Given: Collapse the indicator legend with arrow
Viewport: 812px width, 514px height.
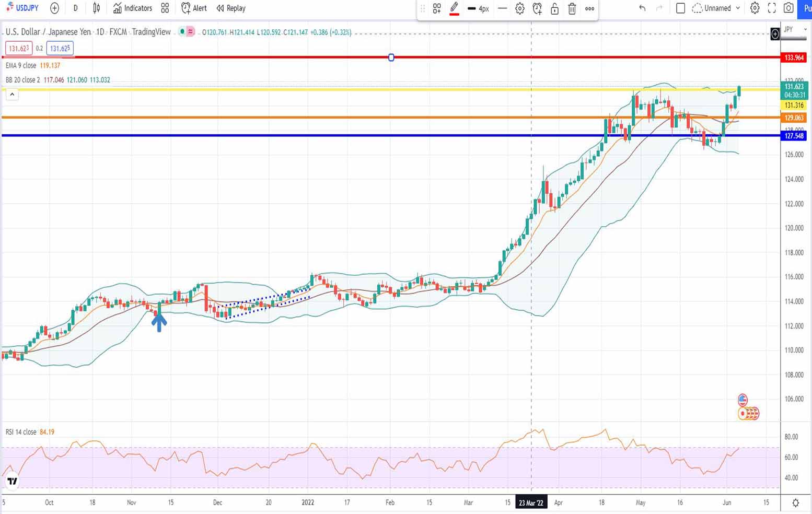Looking at the screenshot, I should pos(12,95).
